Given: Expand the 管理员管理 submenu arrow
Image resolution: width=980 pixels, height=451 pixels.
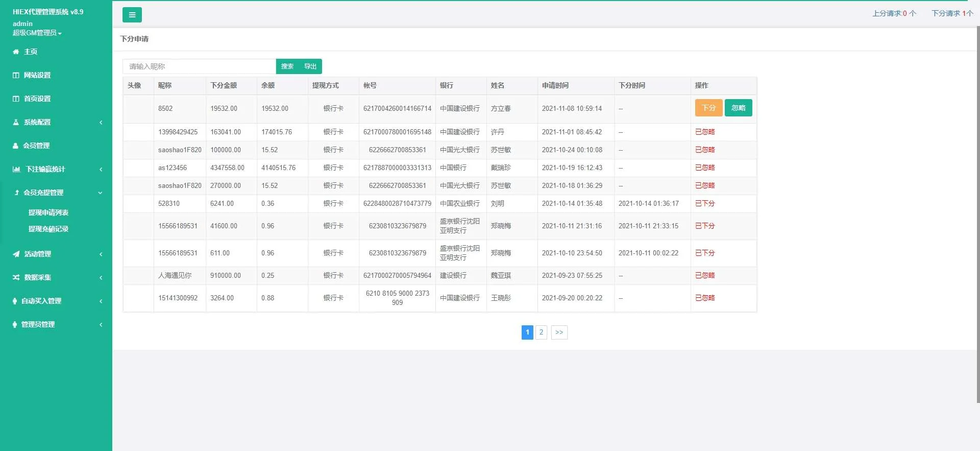Looking at the screenshot, I should [x=101, y=324].
